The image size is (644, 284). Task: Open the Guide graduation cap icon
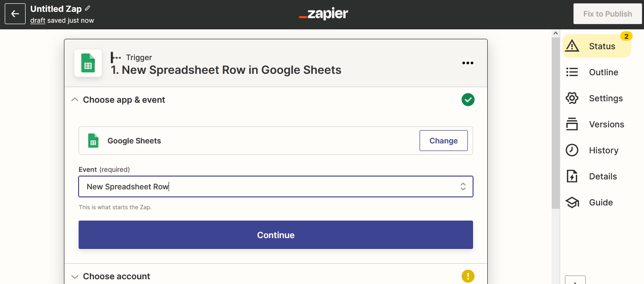point(572,202)
